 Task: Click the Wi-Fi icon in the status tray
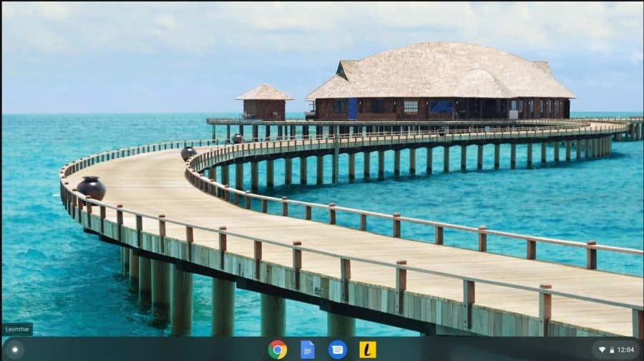click(x=602, y=350)
